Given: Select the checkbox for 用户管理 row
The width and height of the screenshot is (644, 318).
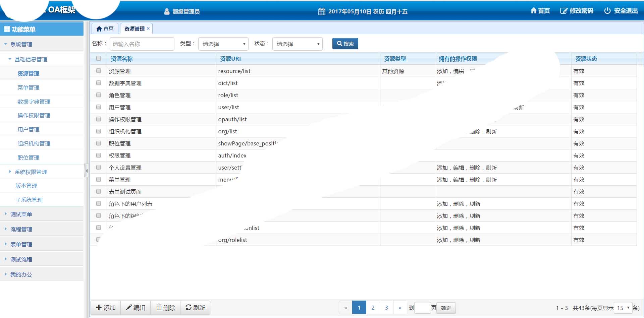Looking at the screenshot, I should (99, 107).
